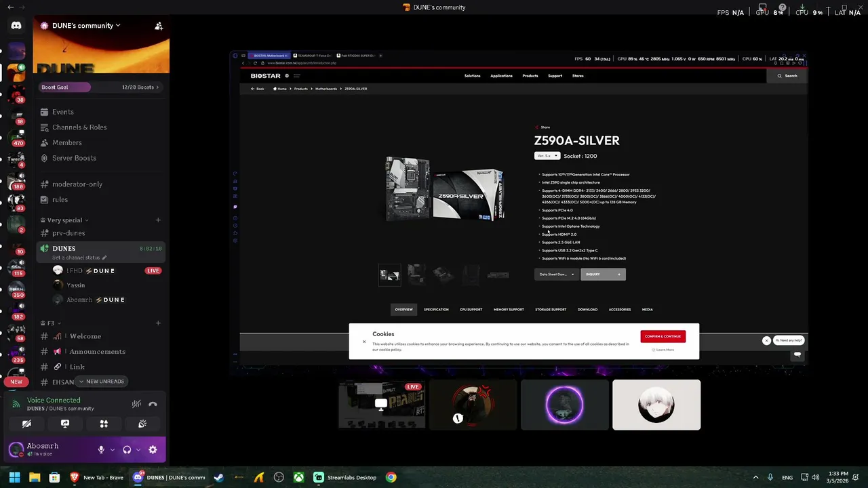Open Streamlabs Desktop from the taskbar
The height and width of the screenshot is (488, 868).
[345, 477]
